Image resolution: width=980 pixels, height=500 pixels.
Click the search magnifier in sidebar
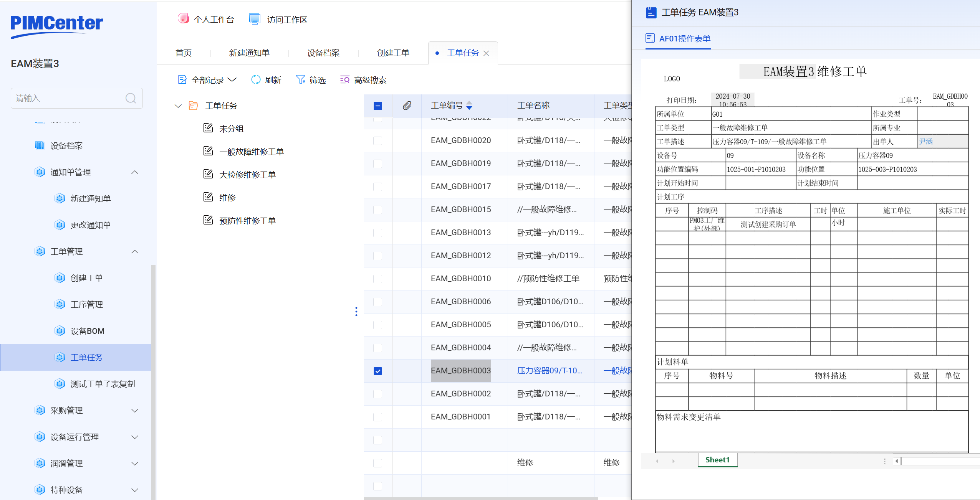pyautogui.click(x=131, y=98)
